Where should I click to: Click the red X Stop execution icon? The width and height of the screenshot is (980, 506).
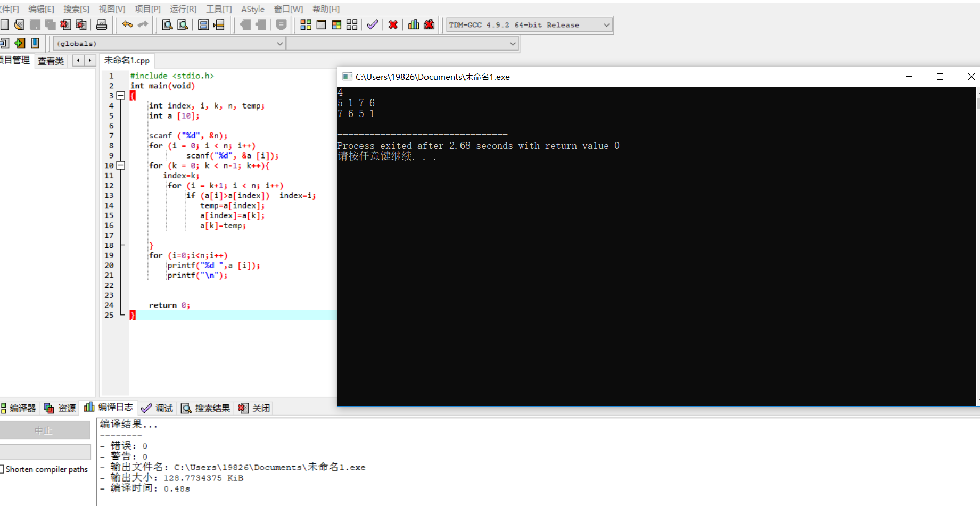pyautogui.click(x=393, y=24)
